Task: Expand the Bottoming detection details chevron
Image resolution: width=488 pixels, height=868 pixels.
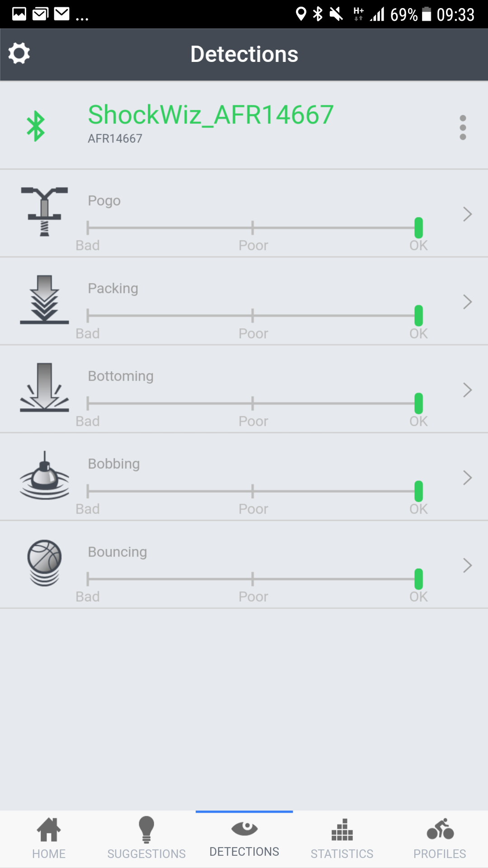Action: click(x=467, y=390)
